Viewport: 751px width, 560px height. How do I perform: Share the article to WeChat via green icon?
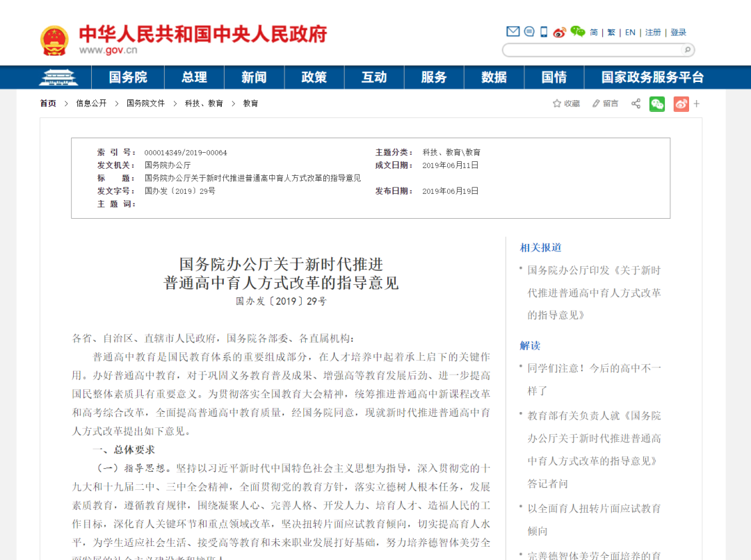657,103
